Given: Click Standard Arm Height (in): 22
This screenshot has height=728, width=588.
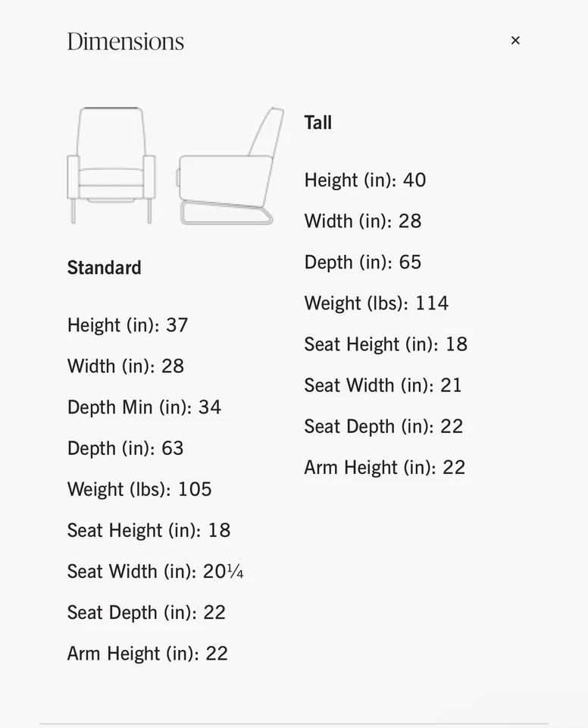Looking at the screenshot, I should tap(147, 654).
